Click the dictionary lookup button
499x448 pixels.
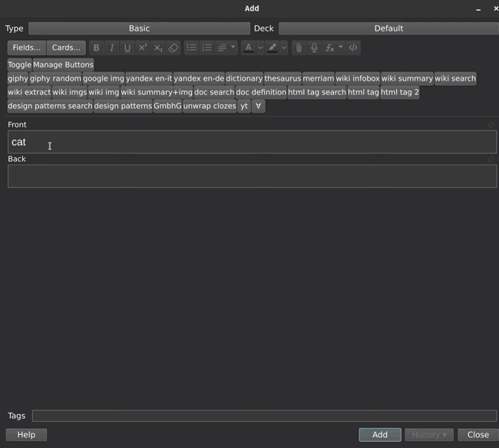click(244, 78)
